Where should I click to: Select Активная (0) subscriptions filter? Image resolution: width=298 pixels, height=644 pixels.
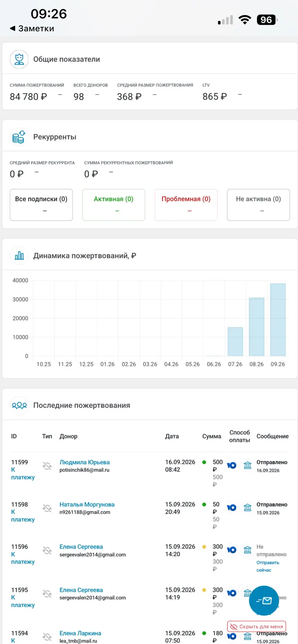pyautogui.click(x=114, y=205)
